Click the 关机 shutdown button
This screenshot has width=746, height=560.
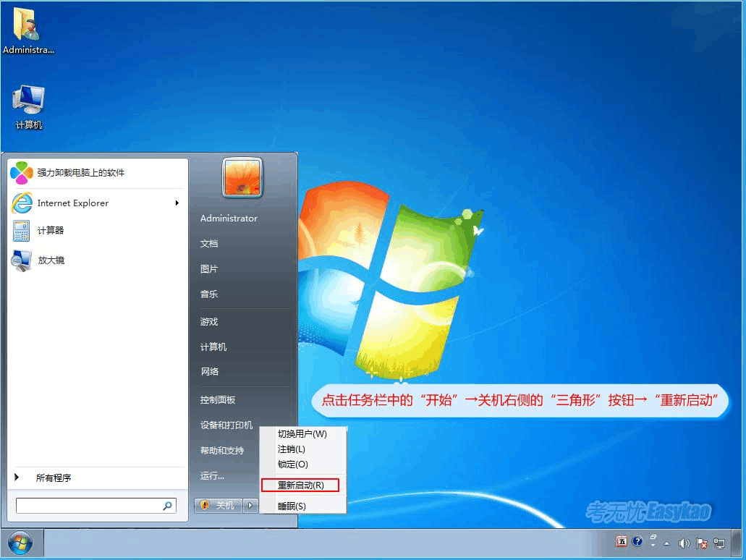click(x=219, y=505)
